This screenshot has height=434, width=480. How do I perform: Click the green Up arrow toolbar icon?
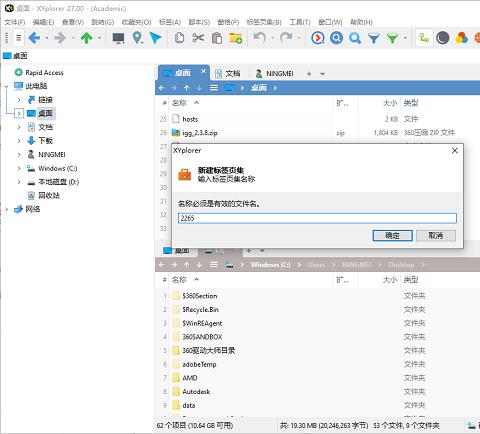tap(87, 38)
